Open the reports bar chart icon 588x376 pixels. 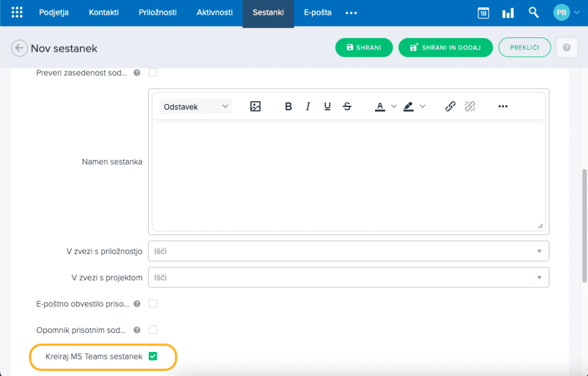click(508, 13)
